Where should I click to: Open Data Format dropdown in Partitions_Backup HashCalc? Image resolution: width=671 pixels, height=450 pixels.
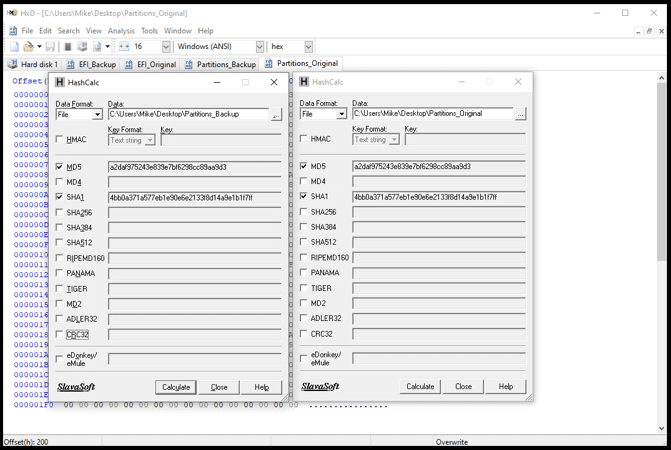(97, 115)
